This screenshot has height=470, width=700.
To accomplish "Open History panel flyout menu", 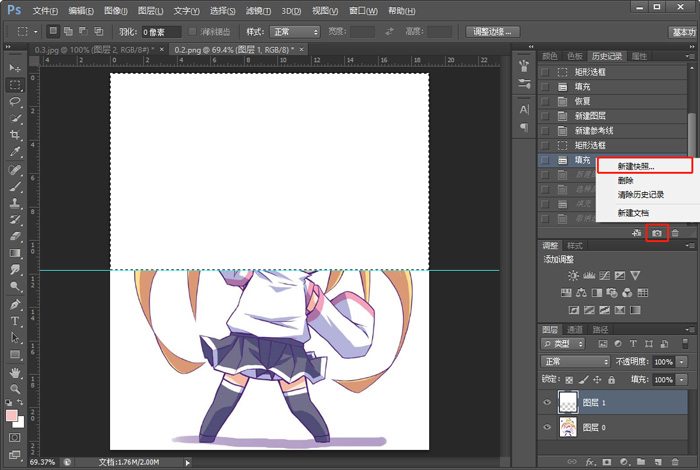I will 689,56.
